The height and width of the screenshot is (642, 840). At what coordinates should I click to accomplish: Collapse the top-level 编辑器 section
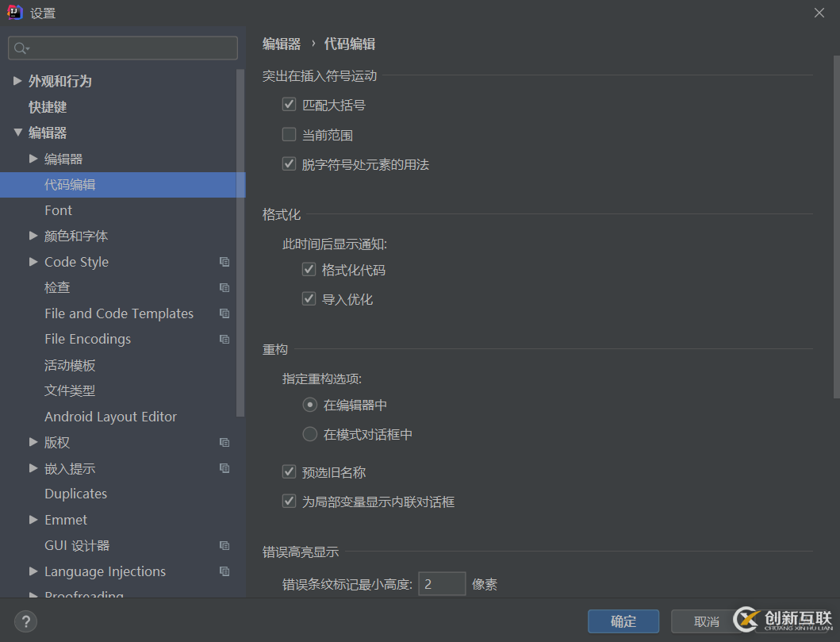[x=17, y=133]
